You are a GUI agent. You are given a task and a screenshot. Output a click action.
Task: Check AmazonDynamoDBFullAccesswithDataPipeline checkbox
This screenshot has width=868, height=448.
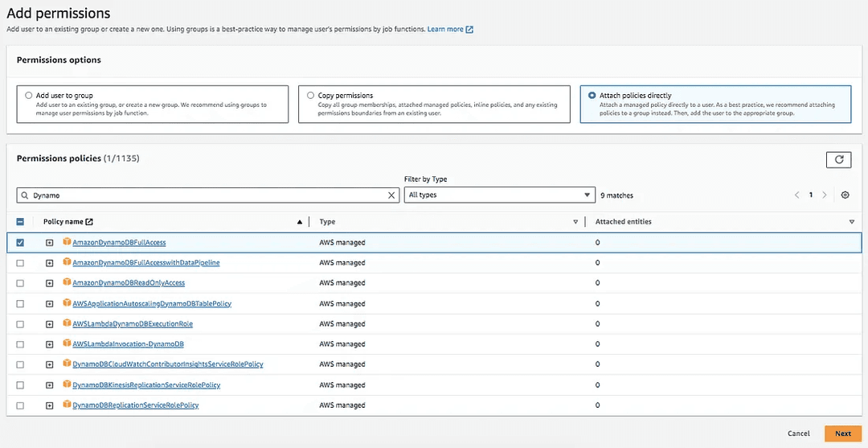point(20,263)
